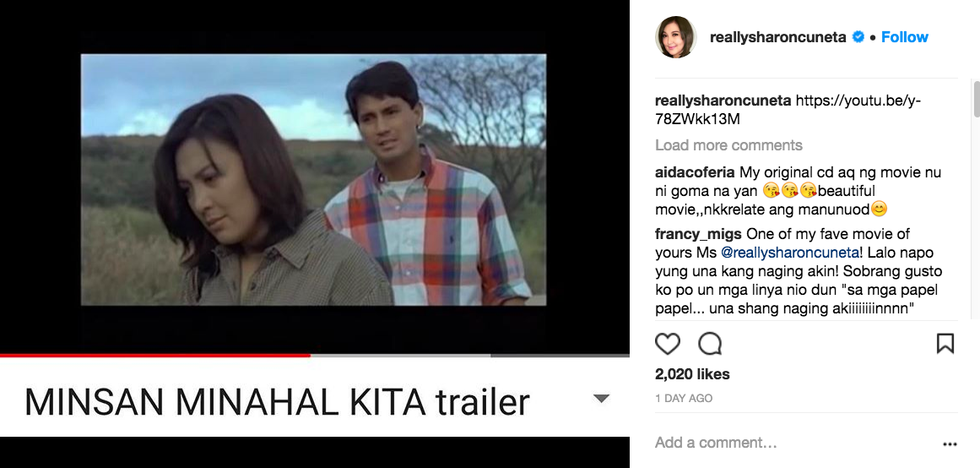View the 2,020 likes list
Viewport: 980px width, 468px height.
692,374
